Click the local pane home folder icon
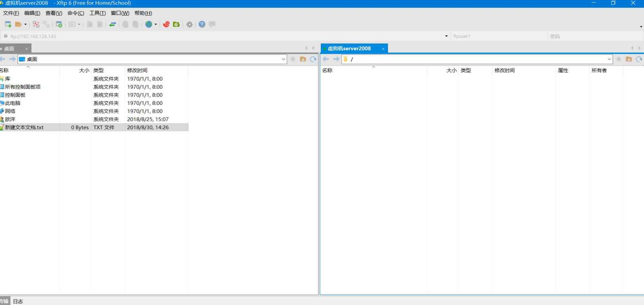Viewport: 644px width, 305px height. coord(303,59)
